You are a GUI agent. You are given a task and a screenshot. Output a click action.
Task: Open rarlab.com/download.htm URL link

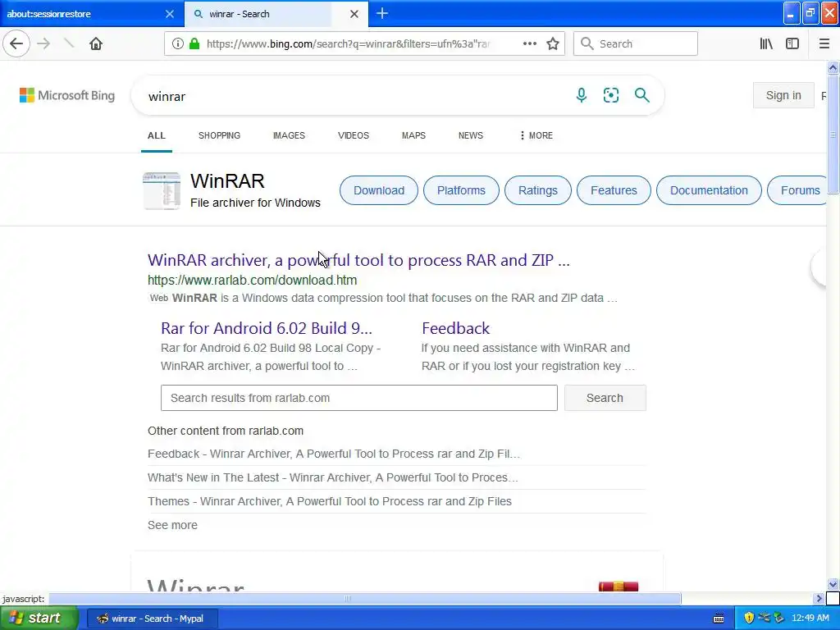(x=253, y=281)
